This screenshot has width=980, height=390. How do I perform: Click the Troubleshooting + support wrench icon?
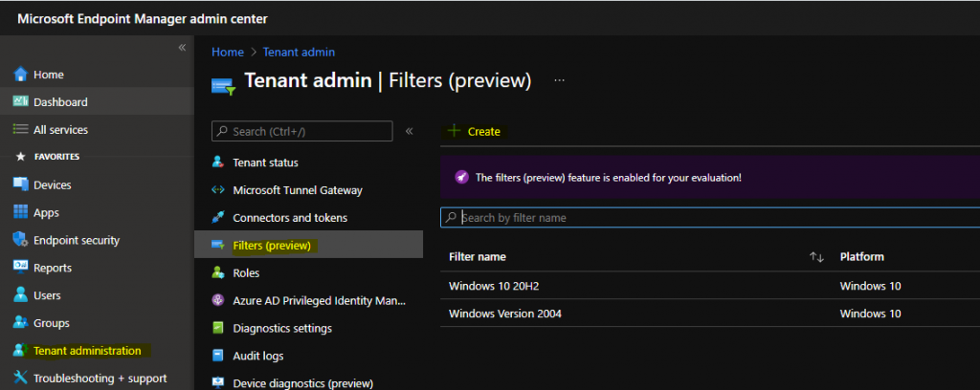pyautogui.click(x=21, y=379)
